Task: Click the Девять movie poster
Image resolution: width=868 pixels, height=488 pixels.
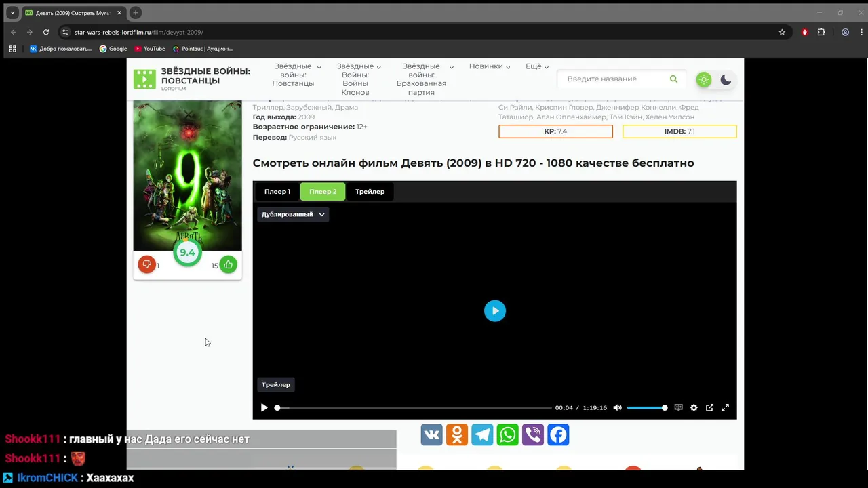Action: point(188,176)
